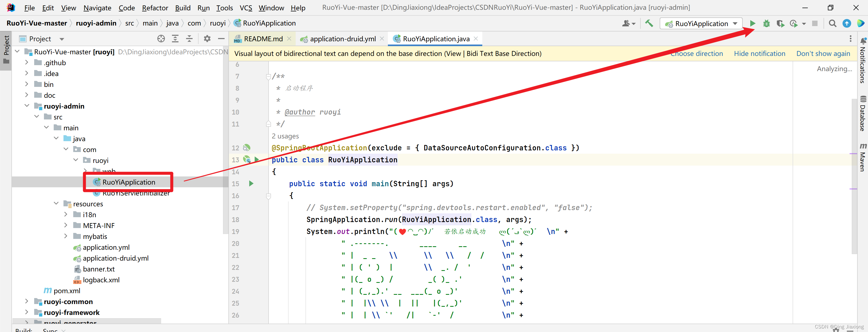Collapse the ruoyi-admin module node

pos(27,106)
